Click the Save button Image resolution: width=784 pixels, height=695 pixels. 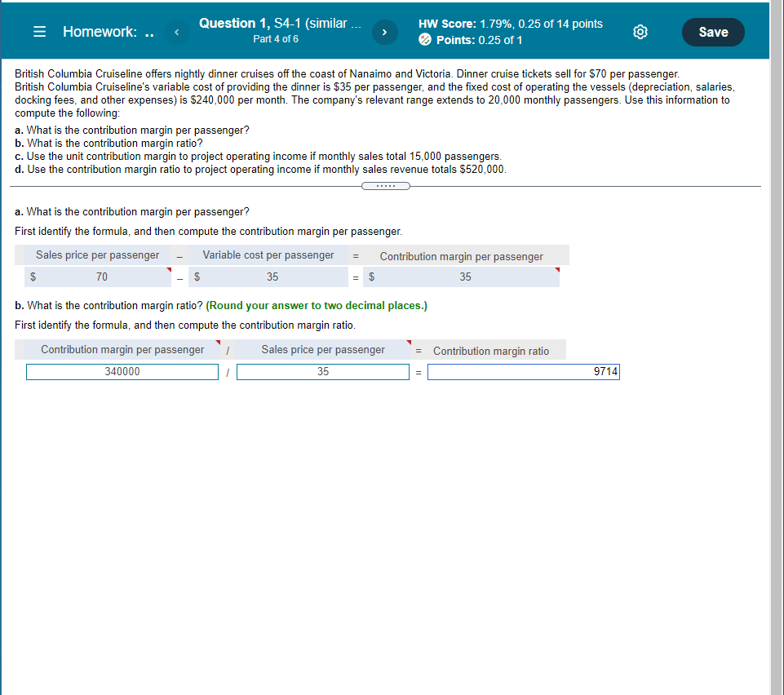click(712, 31)
